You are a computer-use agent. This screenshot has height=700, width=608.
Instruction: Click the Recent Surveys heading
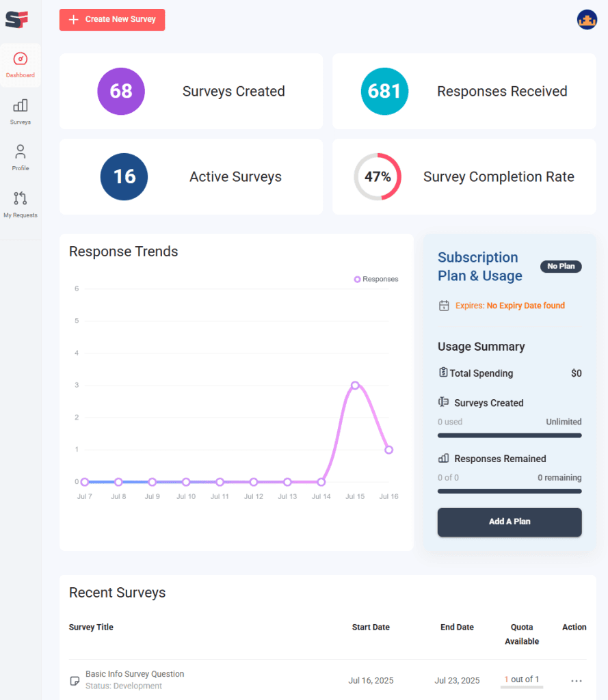coord(117,593)
